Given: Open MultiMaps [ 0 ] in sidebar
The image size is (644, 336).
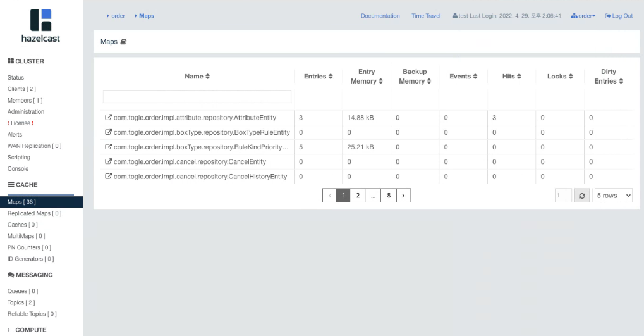Looking at the screenshot, I should click(27, 236).
